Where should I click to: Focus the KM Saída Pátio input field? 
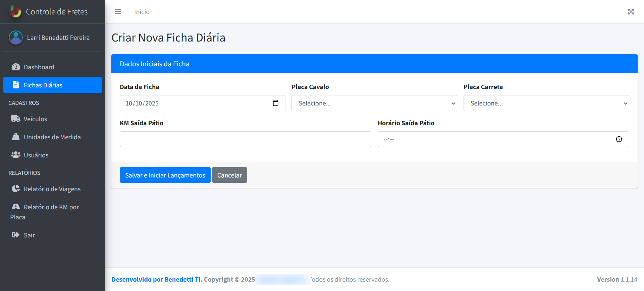click(245, 139)
